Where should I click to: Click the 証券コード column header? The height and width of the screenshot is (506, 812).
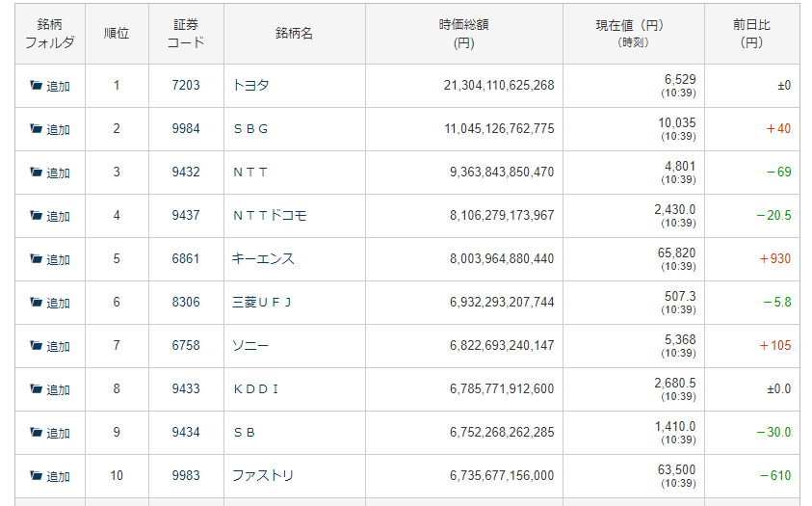point(186,34)
